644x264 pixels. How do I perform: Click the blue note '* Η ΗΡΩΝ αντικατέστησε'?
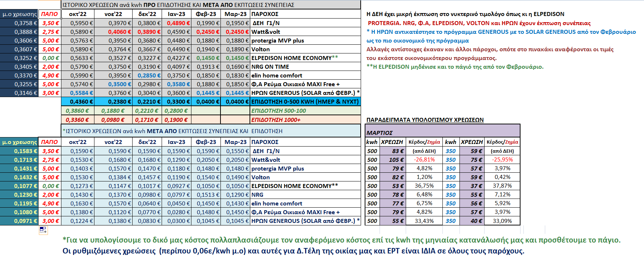pos(501,32)
